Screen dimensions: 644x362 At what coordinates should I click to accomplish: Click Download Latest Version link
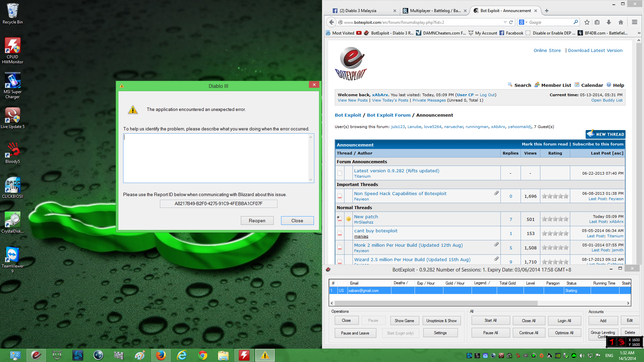(595, 50)
